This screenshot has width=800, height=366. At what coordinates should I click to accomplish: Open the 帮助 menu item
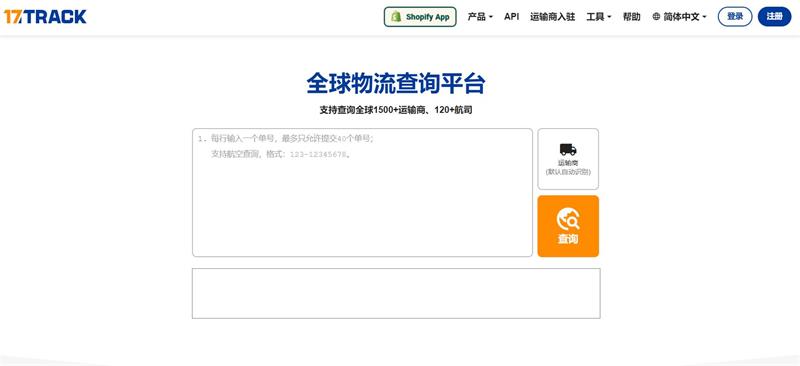[x=632, y=17]
